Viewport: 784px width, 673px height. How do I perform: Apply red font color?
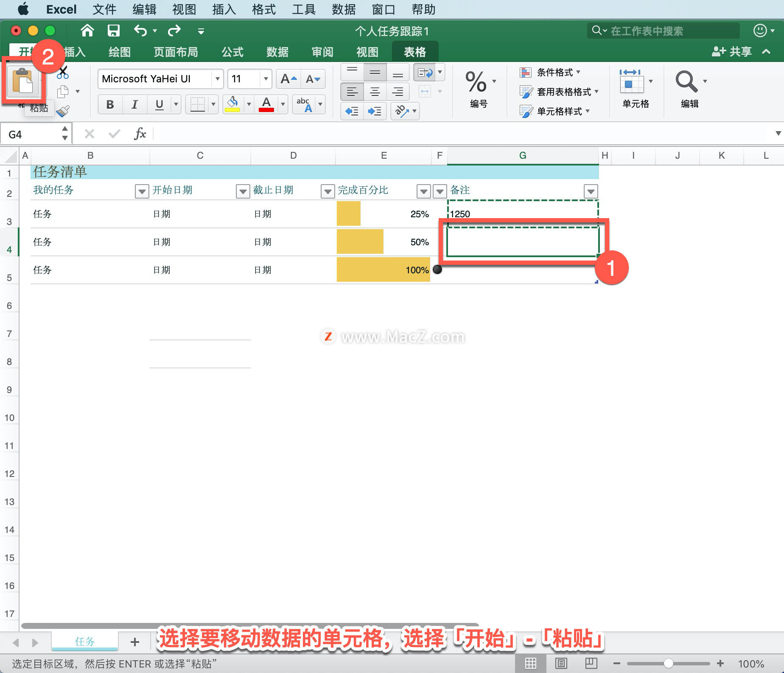(266, 104)
